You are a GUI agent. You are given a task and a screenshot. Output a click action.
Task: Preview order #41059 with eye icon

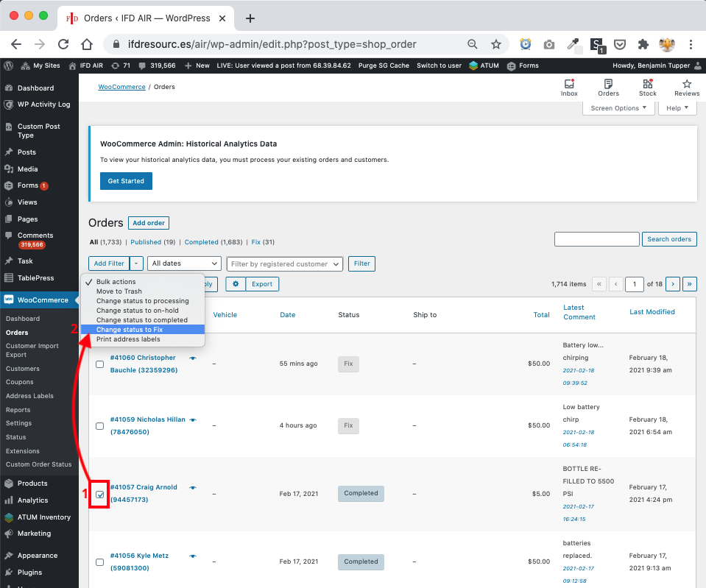(x=193, y=419)
